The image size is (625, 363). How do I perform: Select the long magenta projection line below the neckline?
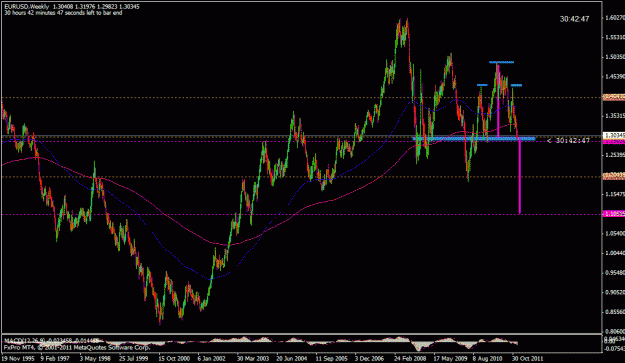click(520, 176)
